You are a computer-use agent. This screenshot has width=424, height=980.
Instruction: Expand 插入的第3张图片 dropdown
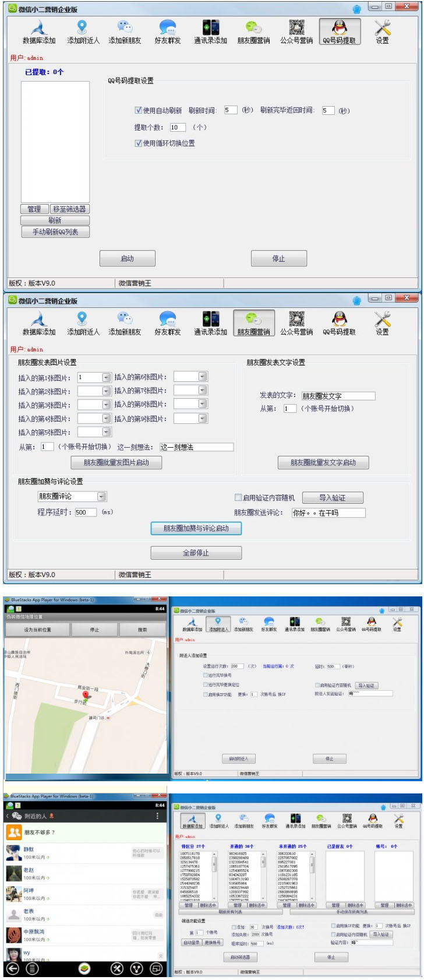click(x=106, y=404)
